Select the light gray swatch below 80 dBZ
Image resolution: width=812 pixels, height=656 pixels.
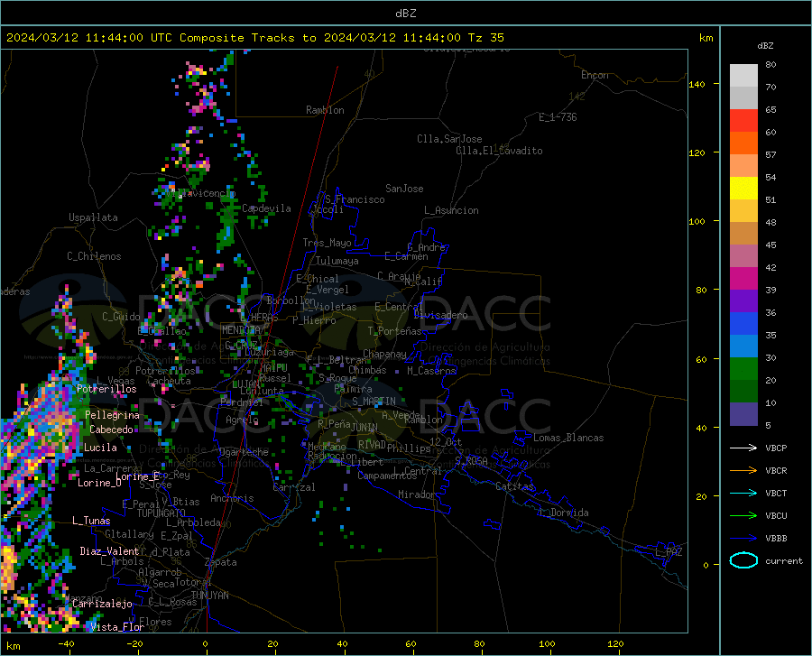[x=743, y=76]
